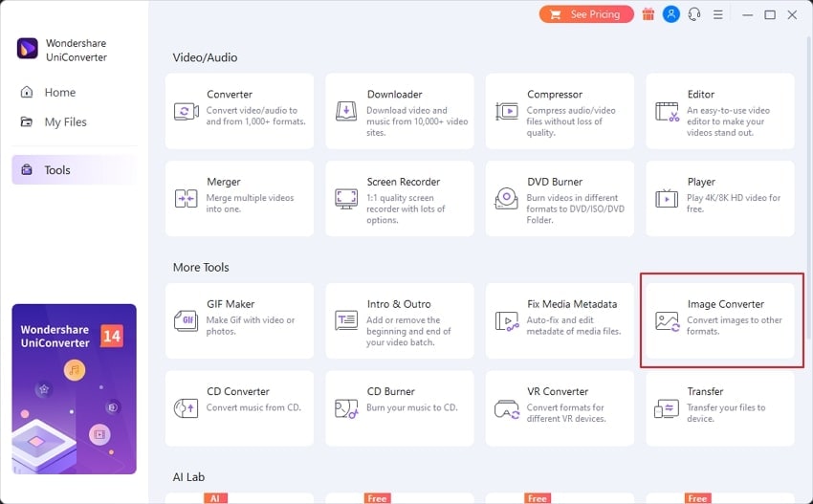
Task: Click 'Burn your music to CD.' description
Action: coord(412,407)
